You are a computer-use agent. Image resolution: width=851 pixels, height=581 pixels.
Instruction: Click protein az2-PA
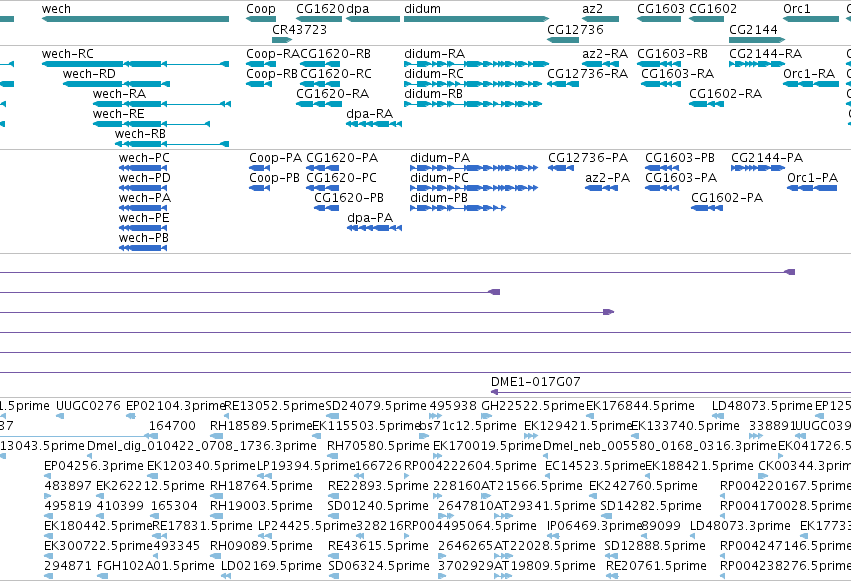[x=601, y=188]
